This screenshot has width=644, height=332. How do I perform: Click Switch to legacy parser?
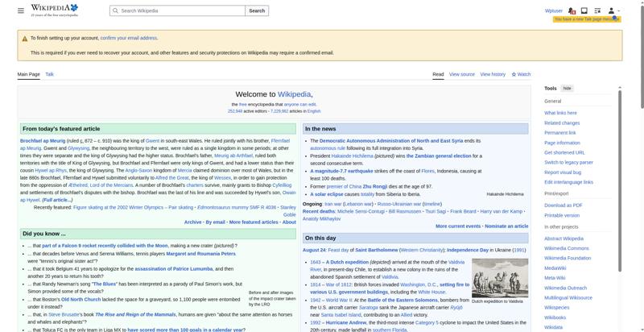pos(568,162)
